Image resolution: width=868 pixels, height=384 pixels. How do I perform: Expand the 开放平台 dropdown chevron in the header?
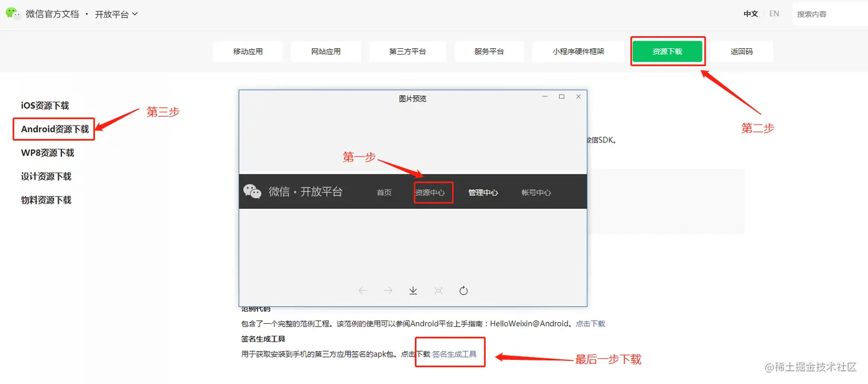135,14
